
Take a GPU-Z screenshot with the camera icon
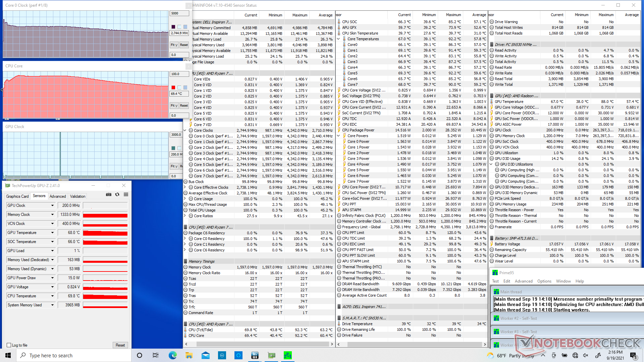pyautogui.click(x=108, y=194)
